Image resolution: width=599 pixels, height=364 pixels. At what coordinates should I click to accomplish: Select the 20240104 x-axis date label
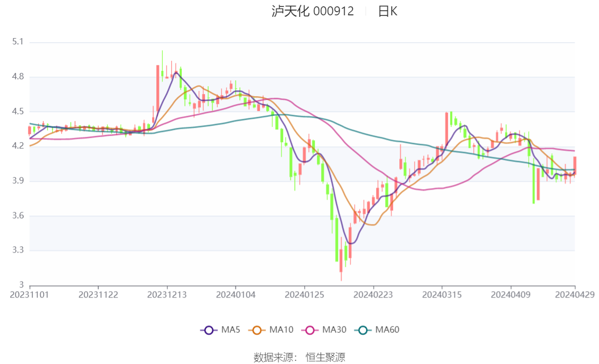coord(236,295)
